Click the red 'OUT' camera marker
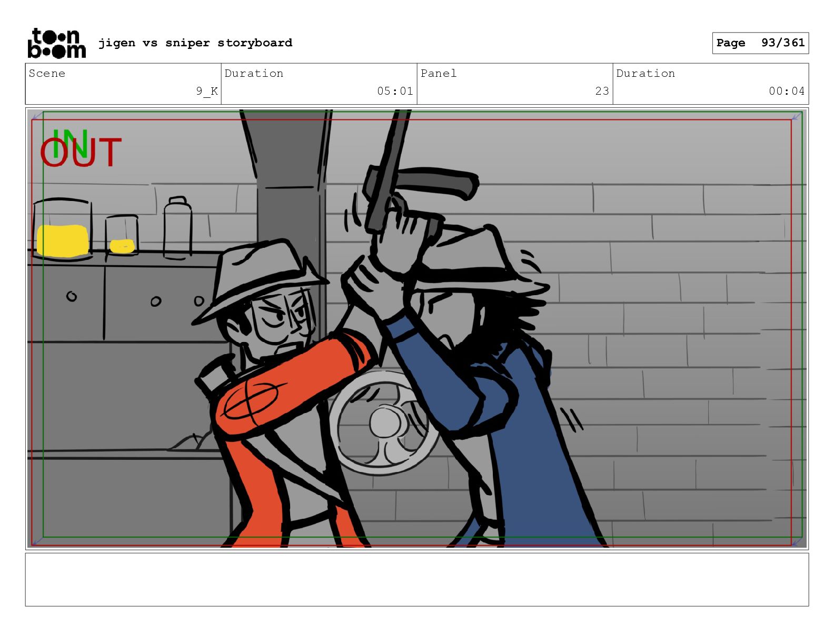Viewport: 834px width, 644px height. point(81,153)
